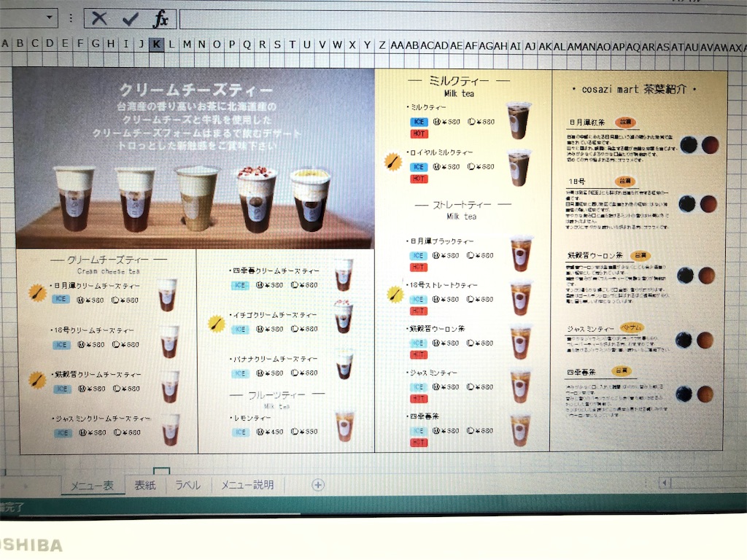Click the ストレートティー section heading
The image size is (747, 560).
[462, 205]
